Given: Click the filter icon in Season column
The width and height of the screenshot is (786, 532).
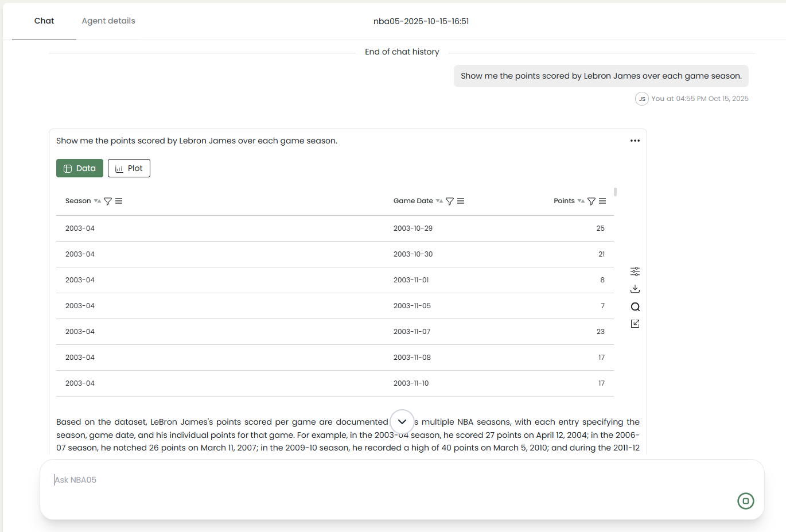Looking at the screenshot, I should coord(108,201).
